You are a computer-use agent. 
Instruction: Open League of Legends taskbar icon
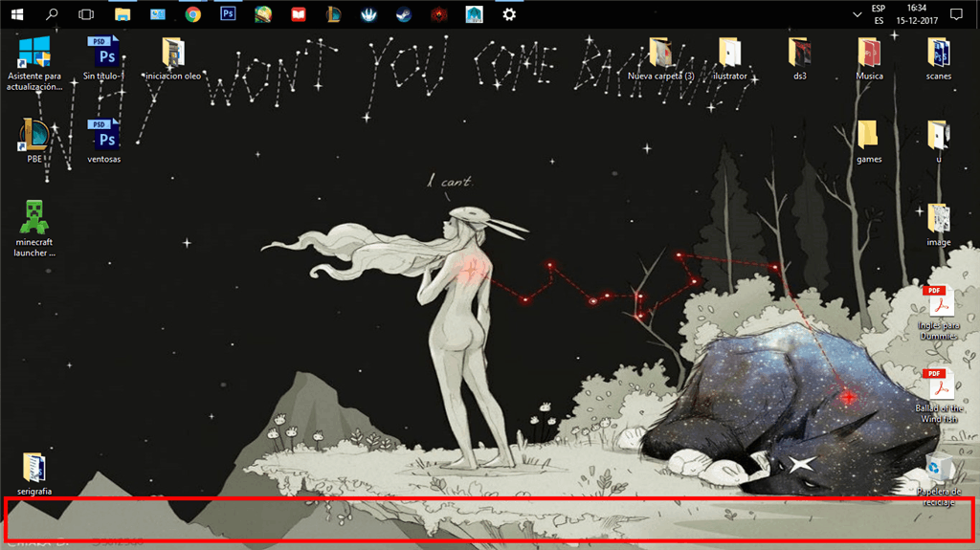[333, 13]
